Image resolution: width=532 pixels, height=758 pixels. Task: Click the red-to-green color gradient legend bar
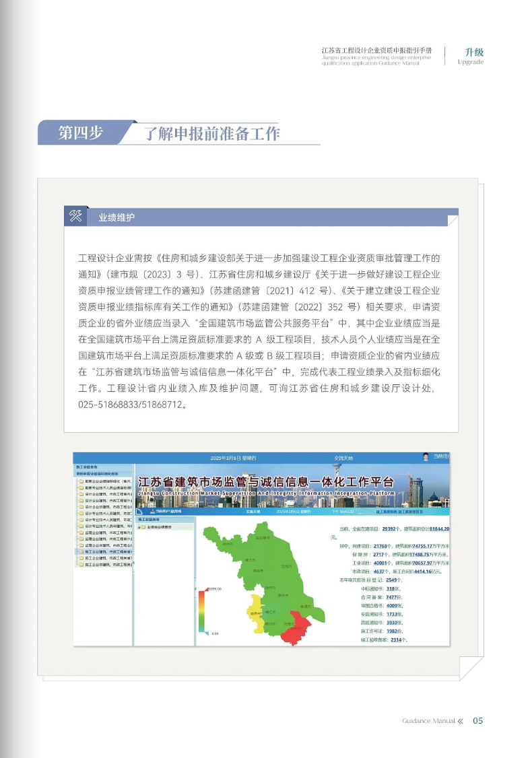tap(201, 611)
